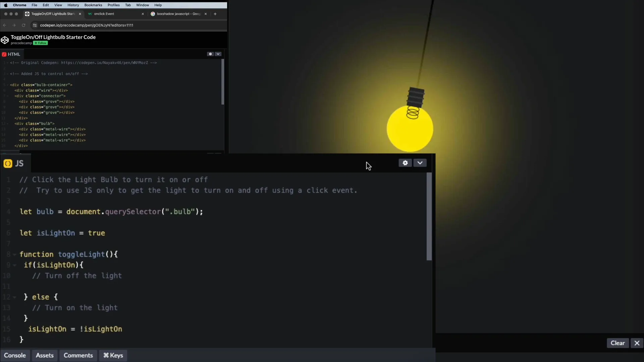
Task: Select the Console tab at bottom
Action: tap(15, 355)
